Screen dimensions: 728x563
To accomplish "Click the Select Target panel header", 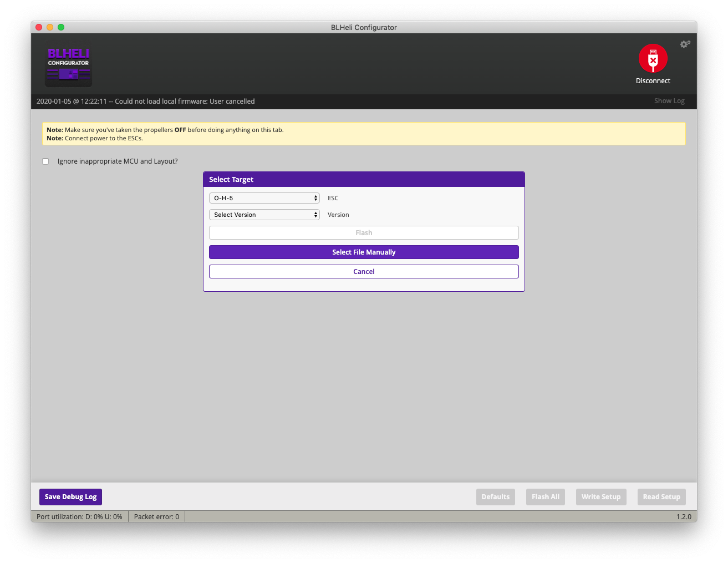I will [364, 180].
